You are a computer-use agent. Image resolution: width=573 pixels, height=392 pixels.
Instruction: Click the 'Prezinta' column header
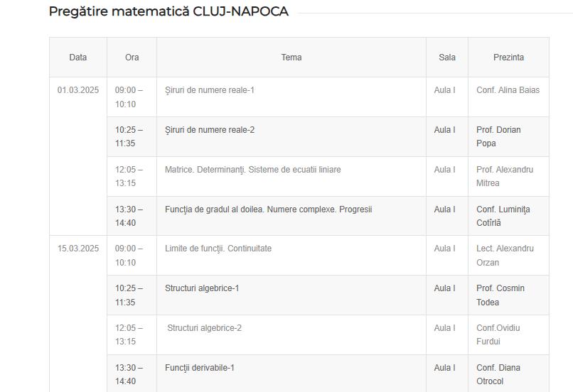point(508,58)
